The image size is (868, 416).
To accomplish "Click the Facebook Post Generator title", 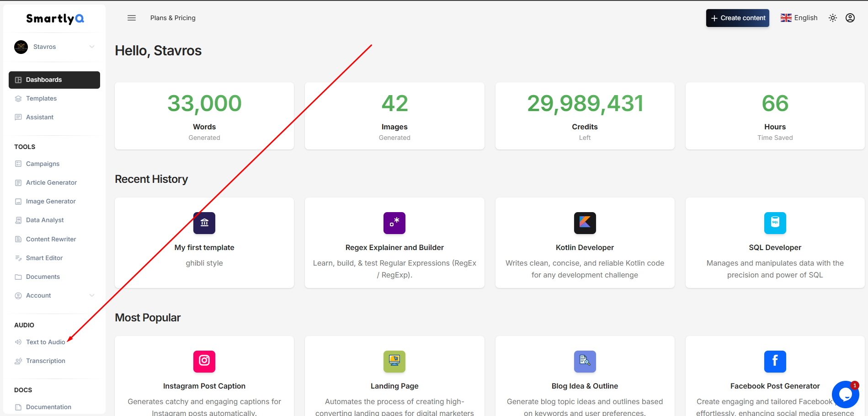I will (775, 386).
